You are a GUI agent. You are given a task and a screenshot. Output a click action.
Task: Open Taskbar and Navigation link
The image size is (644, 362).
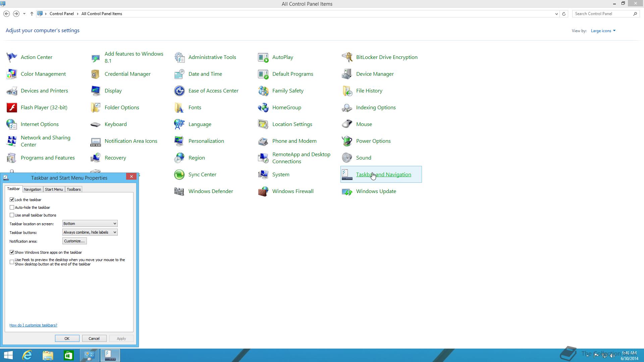click(383, 175)
